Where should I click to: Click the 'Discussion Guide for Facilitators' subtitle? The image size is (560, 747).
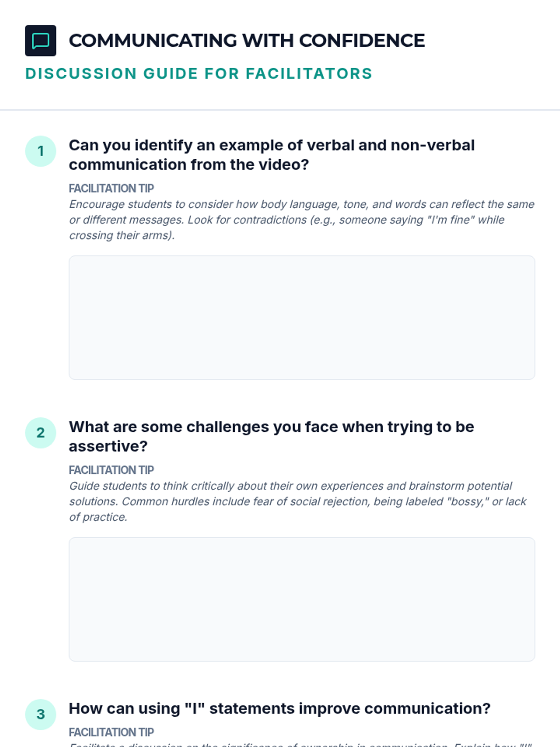coord(199,74)
